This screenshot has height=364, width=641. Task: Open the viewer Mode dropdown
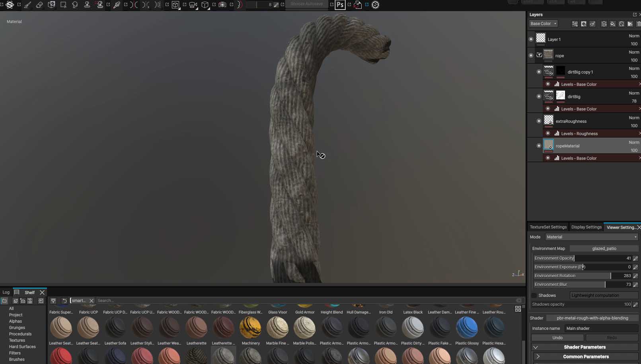point(591,237)
